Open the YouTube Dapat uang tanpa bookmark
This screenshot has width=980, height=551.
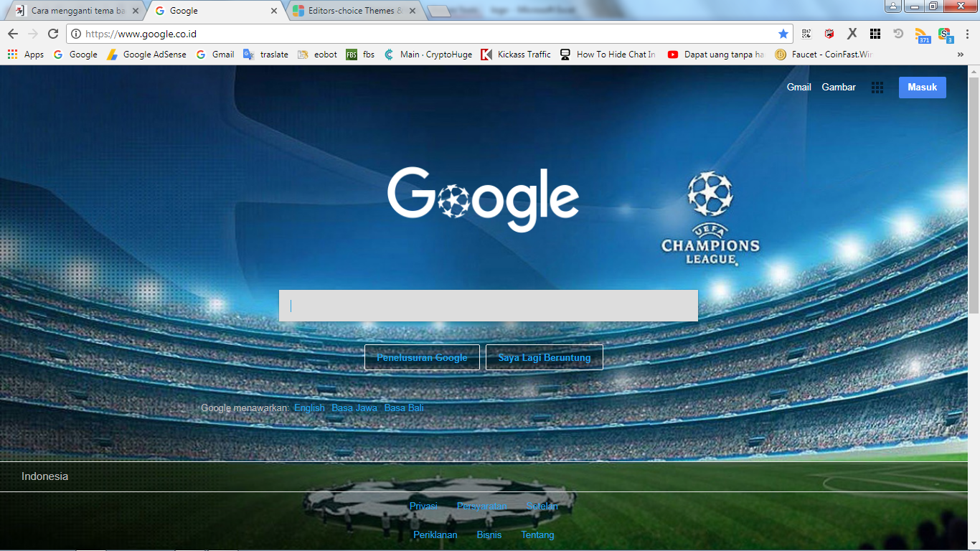[x=716, y=55]
